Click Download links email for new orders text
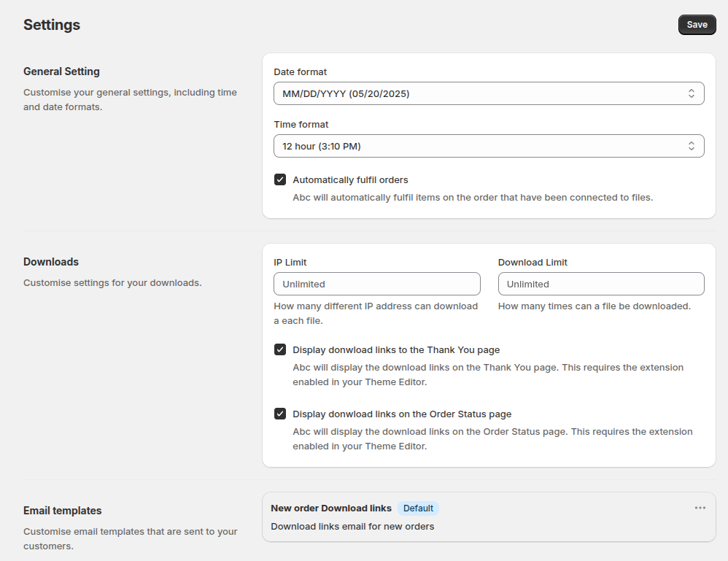The width and height of the screenshot is (728, 561). 352,526
